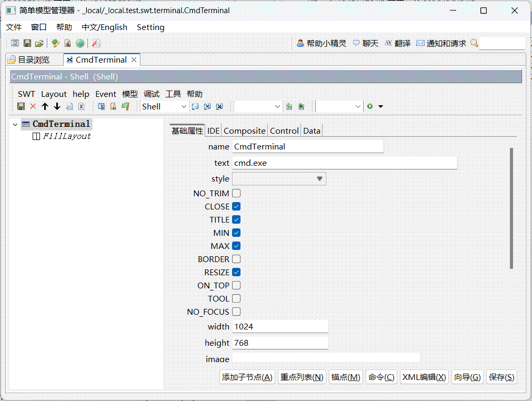The image size is (532, 401).
Task: Switch to the Data properties tab
Action: tap(312, 131)
